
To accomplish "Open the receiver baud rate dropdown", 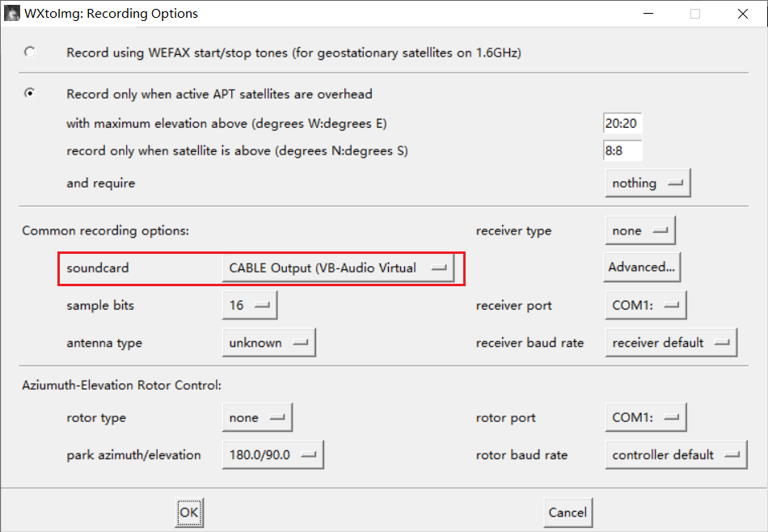I will click(x=671, y=343).
